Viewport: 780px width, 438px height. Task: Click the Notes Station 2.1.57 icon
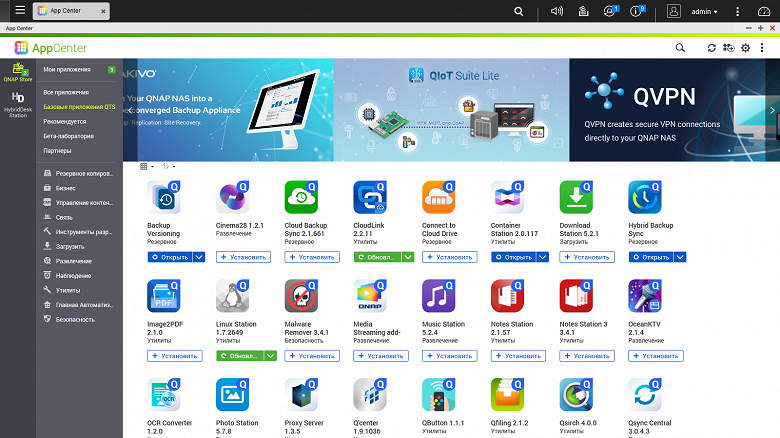point(507,296)
